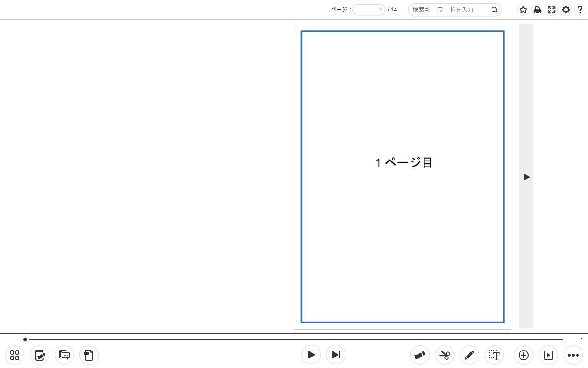Select the pen drawing tool
The height and width of the screenshot is (368, 588).
coord(469,355)
